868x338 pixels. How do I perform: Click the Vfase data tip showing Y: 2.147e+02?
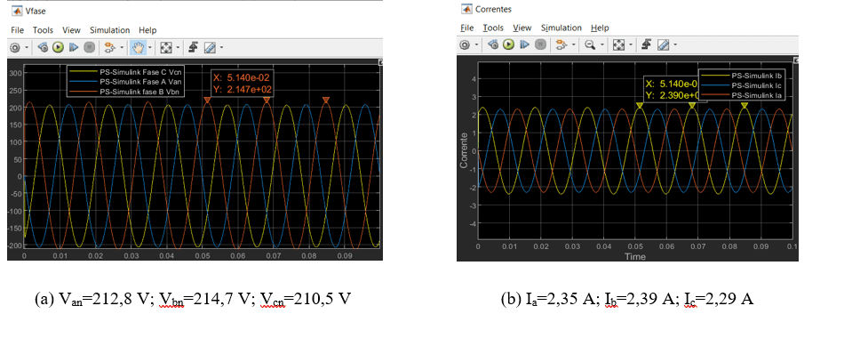[x=242, y=83]
